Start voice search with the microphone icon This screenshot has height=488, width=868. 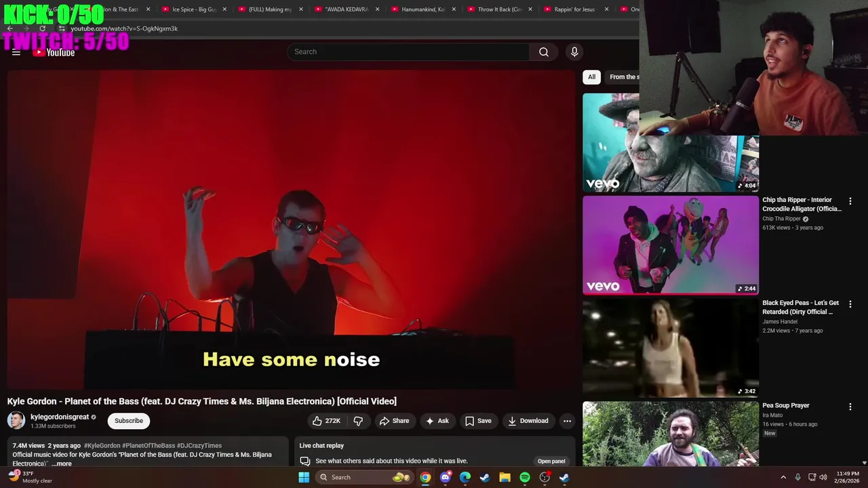574,52
